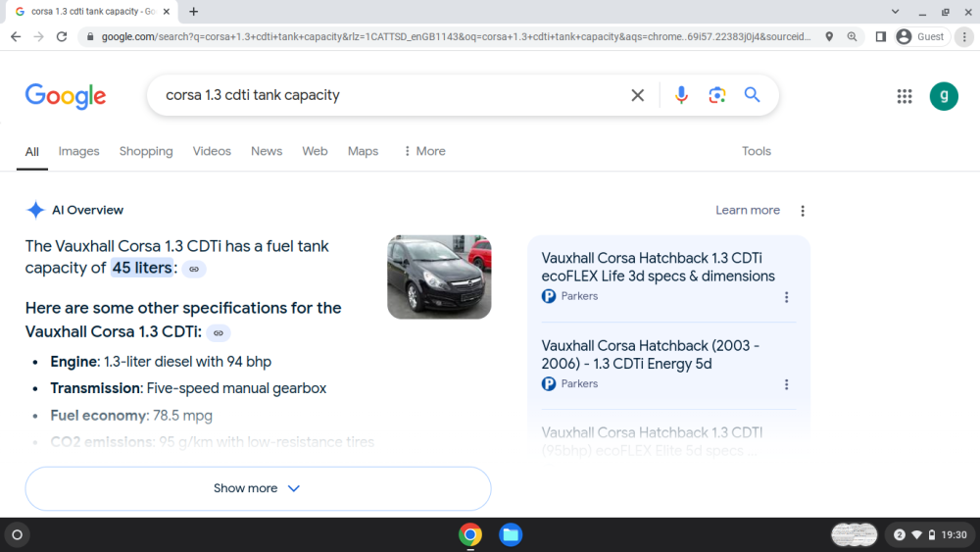
Task: Toggle the browser side panel icon
Action: pos(881,37)
